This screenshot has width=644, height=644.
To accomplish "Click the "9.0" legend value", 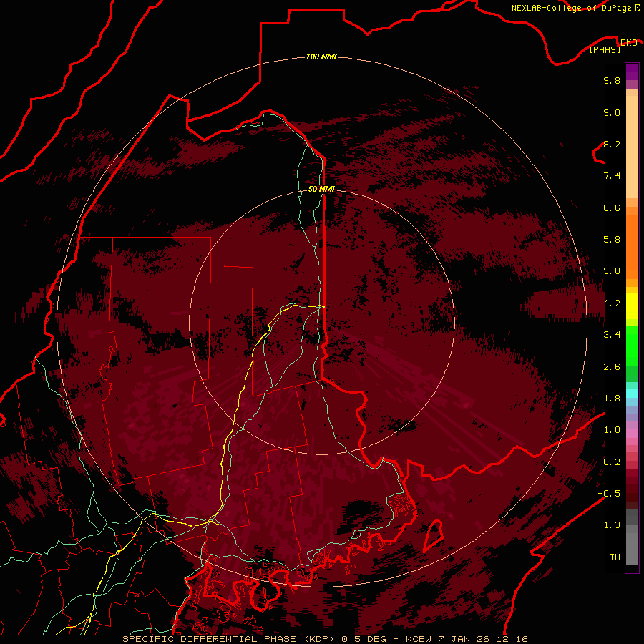I will click(612, 112).
